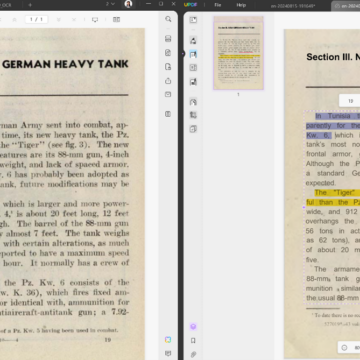This screenshot has height=360, width=360.
Task: Switch to two-page view layout icon
Action: (116, 20)
